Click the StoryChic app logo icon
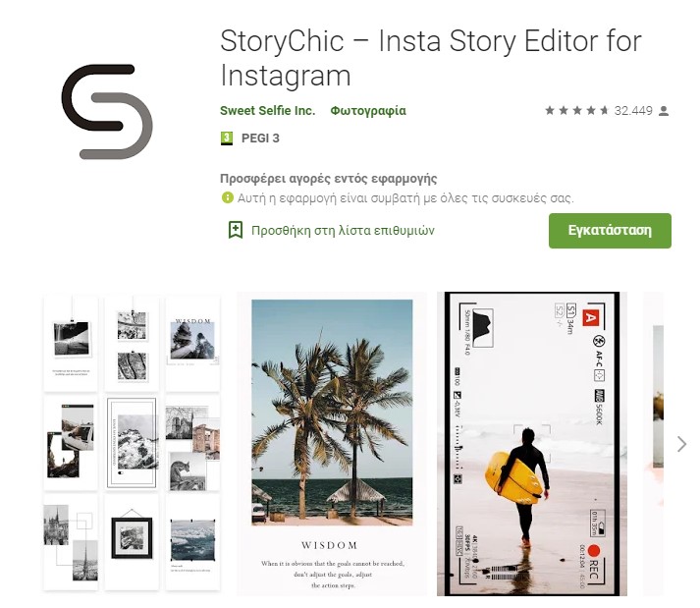 (x=107, y=112)
